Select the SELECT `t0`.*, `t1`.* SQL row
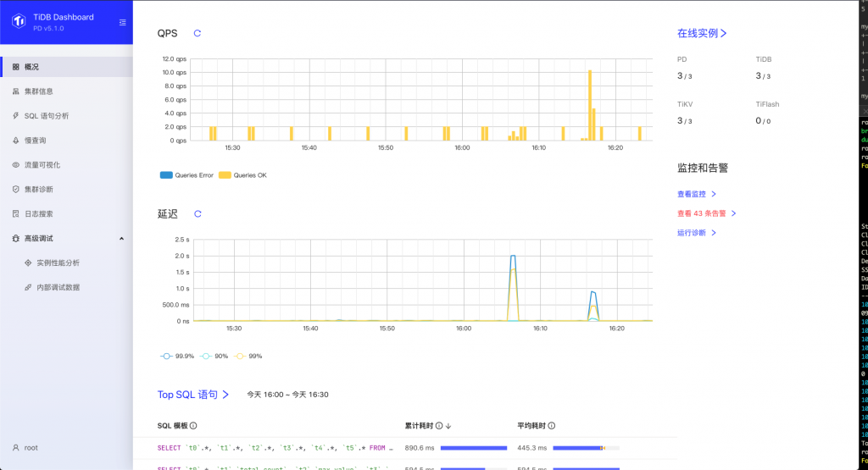This screenshot has height=470, width=868. tap(405, 448)
